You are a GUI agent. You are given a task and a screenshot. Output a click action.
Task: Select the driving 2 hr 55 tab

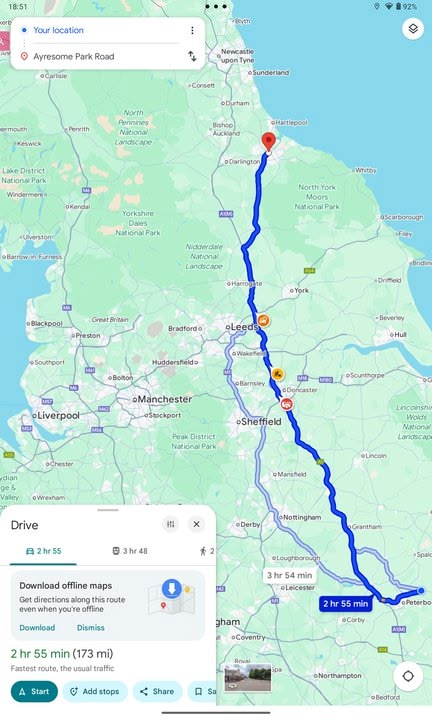43,551
